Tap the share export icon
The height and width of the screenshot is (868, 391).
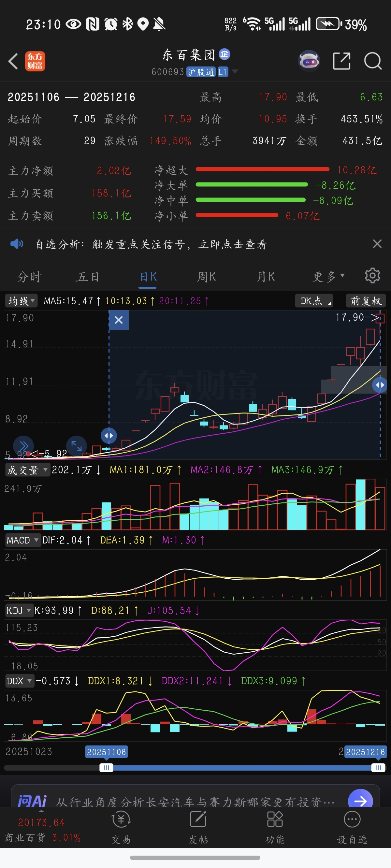pyautogui.click(x=341, y=61)
